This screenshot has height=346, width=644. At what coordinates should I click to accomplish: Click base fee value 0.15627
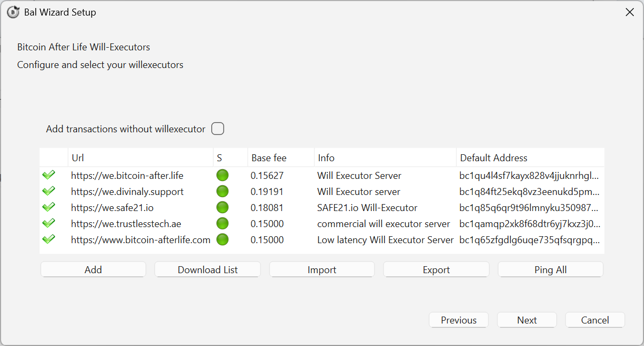pos(267,175)
